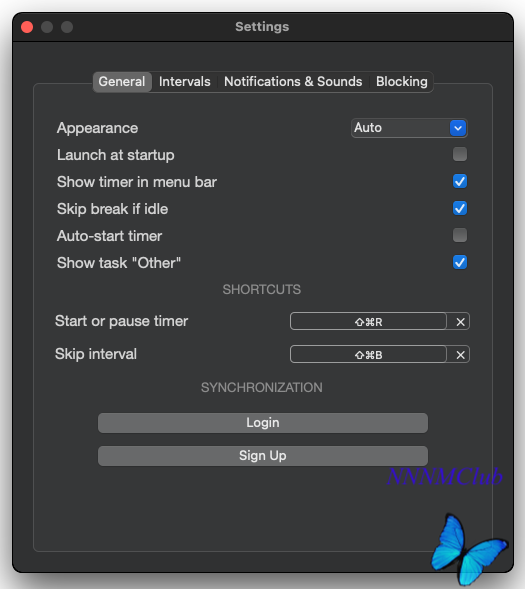Click the blue butterfly watermark image
Viewport: 525px width, 589px height.
click(x=469, y=549)
